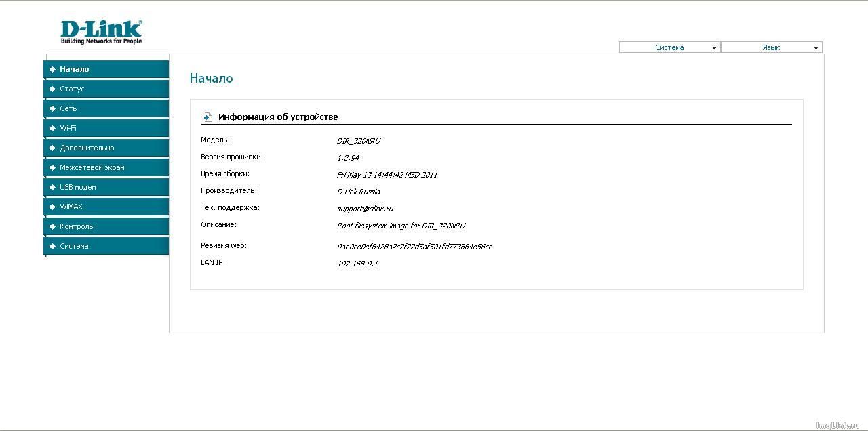Open the WiMAX section
This screenshot has height=431, width=868.
coord(106,207)
